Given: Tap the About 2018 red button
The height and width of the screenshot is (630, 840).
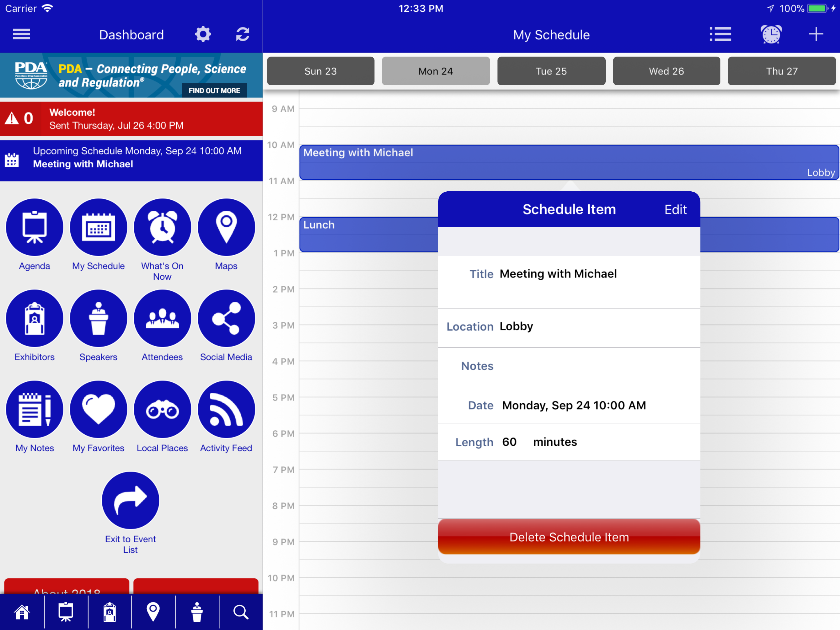Looking at the screenshot, I should pyautogui.click(x=66, y=586).
